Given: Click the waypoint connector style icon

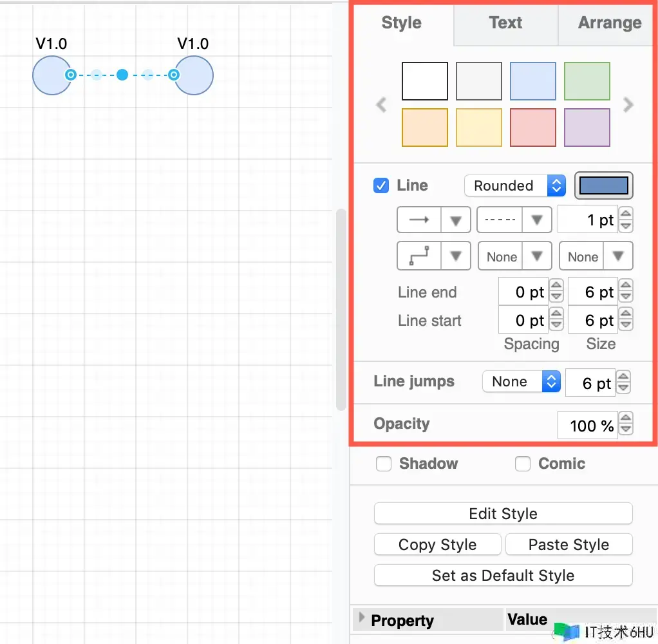Looking at the screenshot, I should [419, 256].
